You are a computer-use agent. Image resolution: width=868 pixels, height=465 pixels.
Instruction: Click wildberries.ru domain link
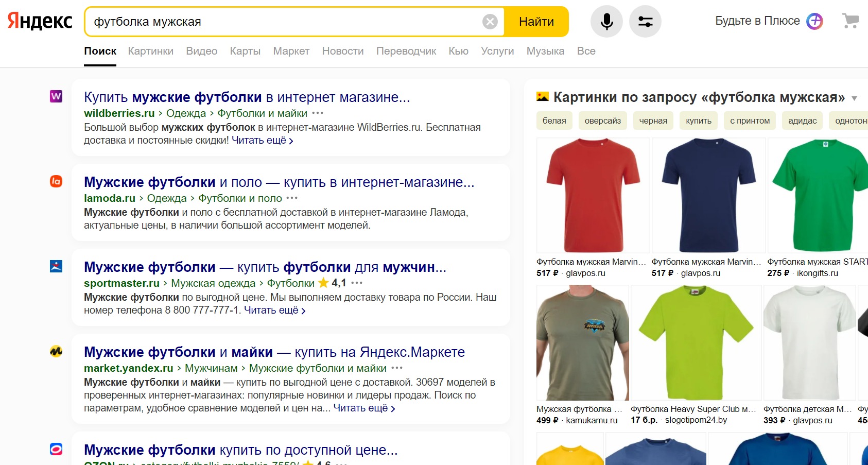pyautogui.click(x=119, y=113)
